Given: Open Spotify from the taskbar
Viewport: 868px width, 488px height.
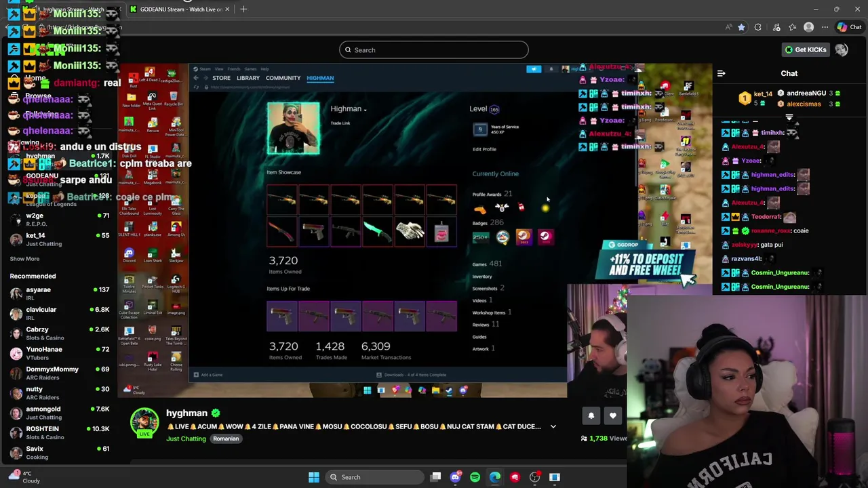Looking at the screenshot, I should tap(475, 477).
